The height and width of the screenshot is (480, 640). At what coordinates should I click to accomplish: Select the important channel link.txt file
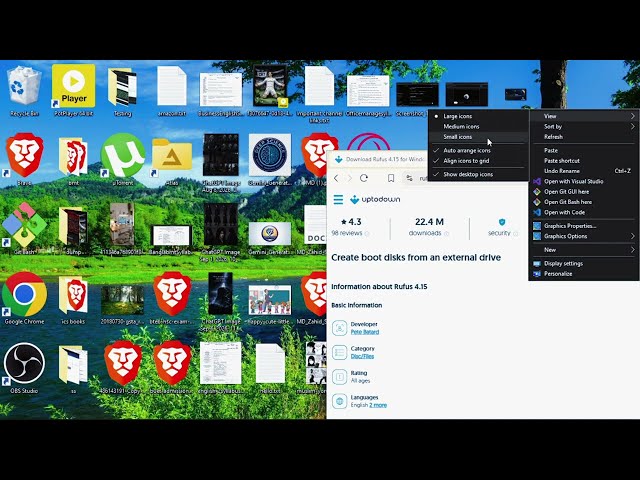click(319, 94)
